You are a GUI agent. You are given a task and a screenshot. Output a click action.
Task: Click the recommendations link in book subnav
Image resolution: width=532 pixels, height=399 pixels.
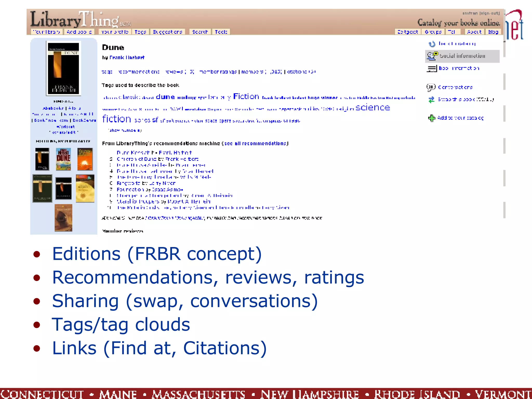pos(139,72)
